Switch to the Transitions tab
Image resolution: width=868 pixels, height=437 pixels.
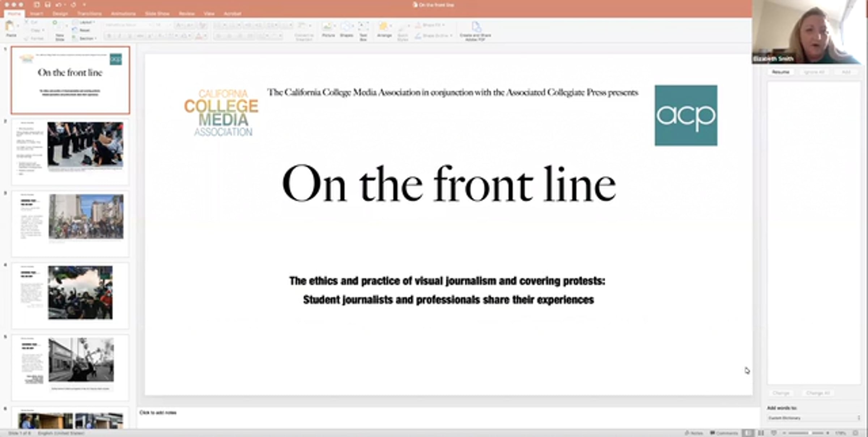tap(89, 14)
